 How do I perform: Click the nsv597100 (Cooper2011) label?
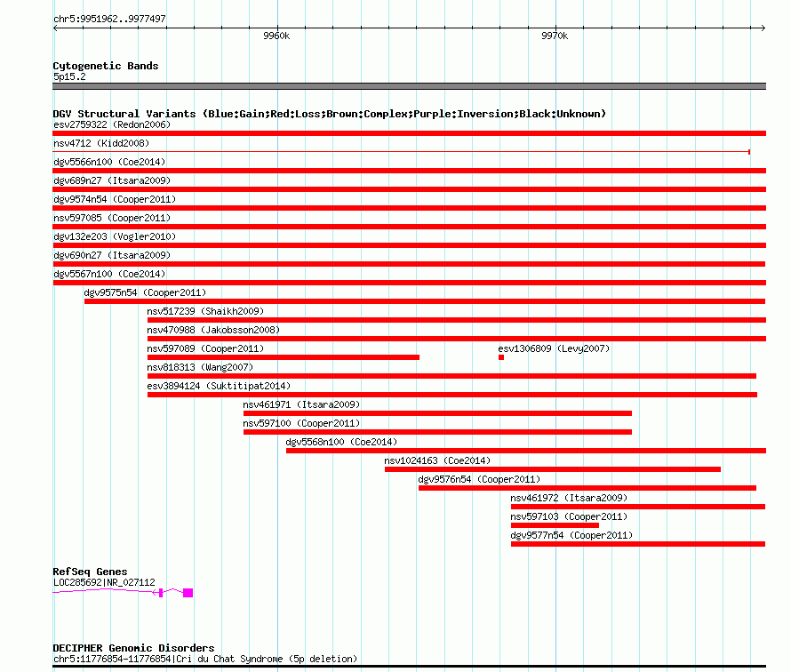click(301, 423)
